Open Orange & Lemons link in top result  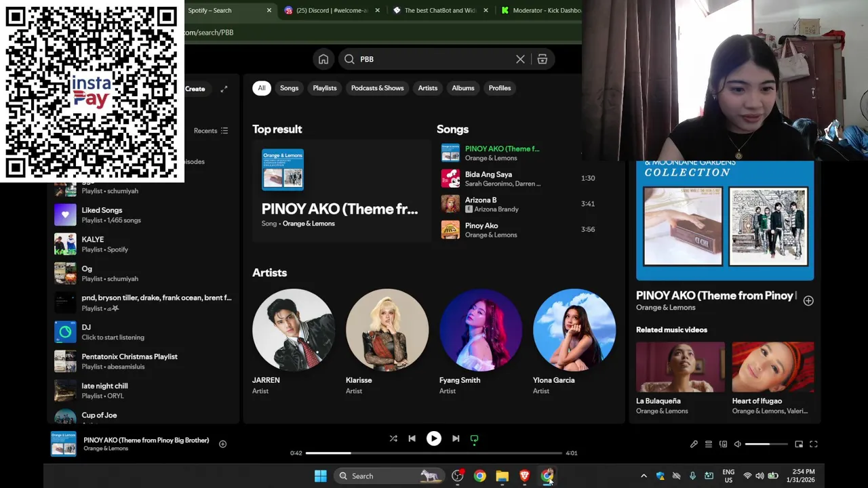(x=309, y=224)
